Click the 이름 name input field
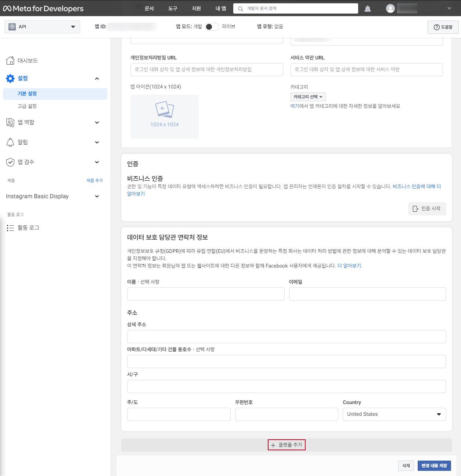 (x=206, y=294)
